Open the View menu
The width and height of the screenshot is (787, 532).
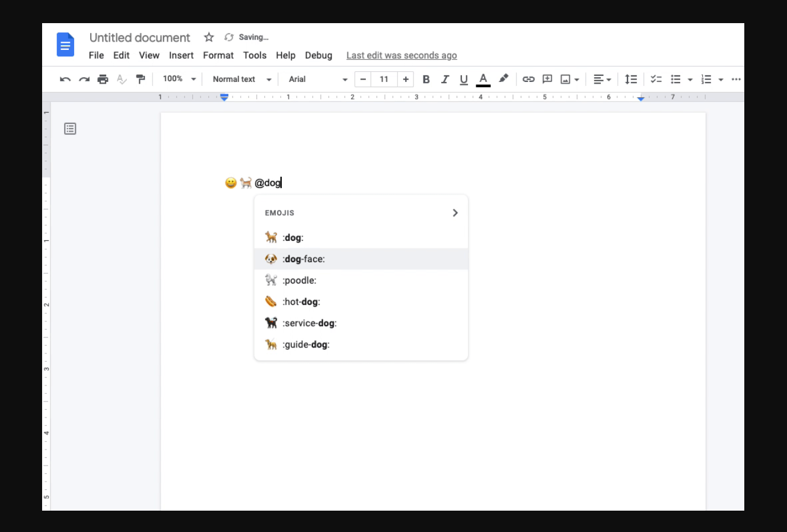(149, 55)
